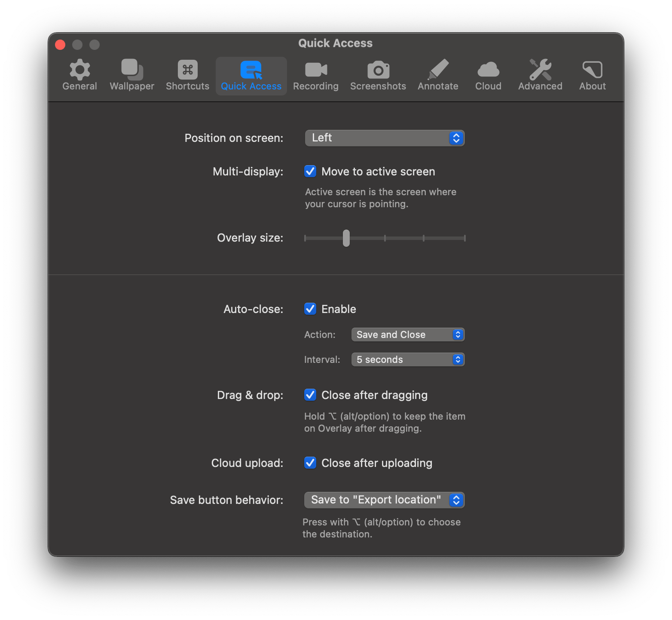Uncheck Move to active screen
672x620 pixels.
[310, 172]
